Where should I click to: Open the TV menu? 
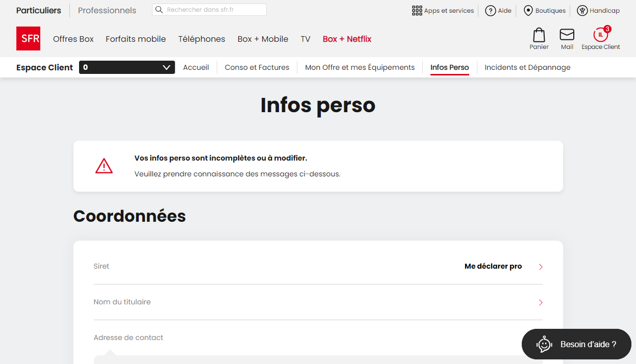pyautogui.click(x=306, y=39)
